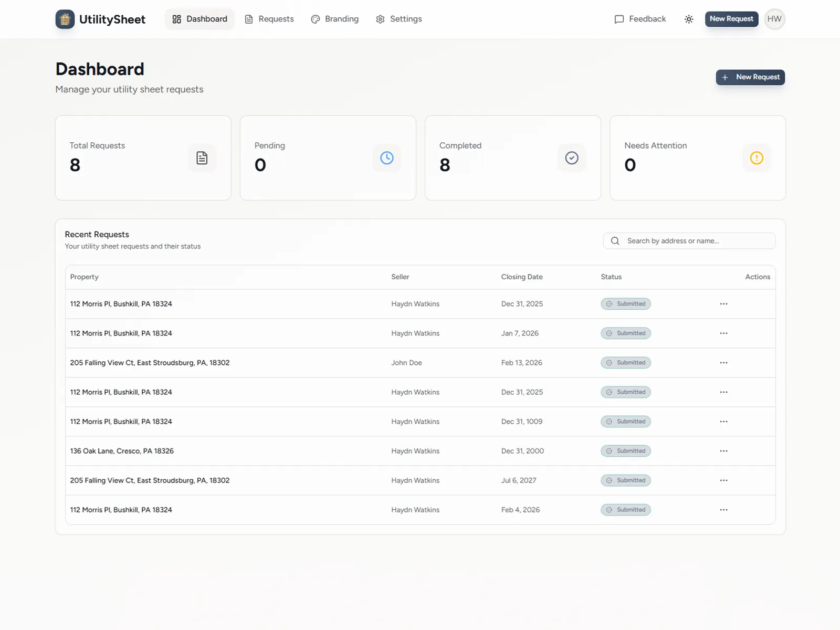
Task: Open the actions menu on John Doe's request row
Action: pyautogui.click(x=723, y=362)
